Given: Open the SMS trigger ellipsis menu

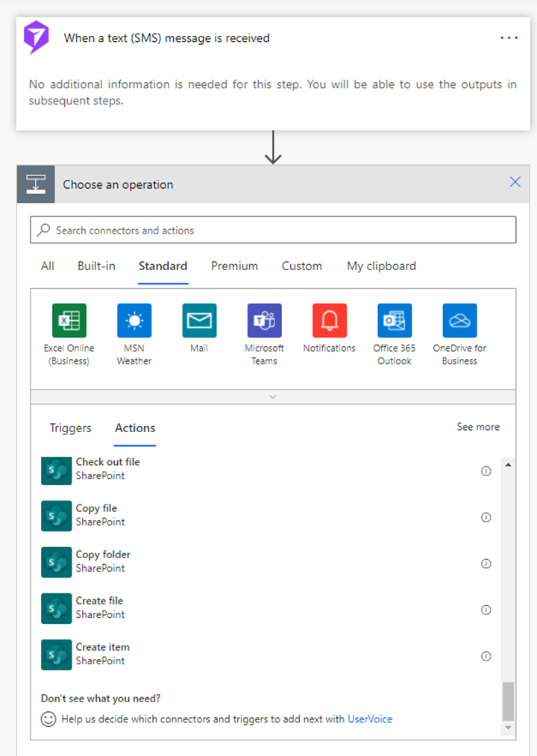Looking at the screenshot, I should [x=509, y=37].
